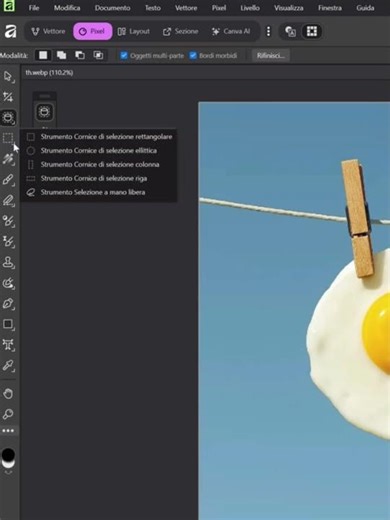Choose Strumento Cornice di selezione riga
Image resolution: width=390 pixels, height=520 pixels.
[99, 178]
